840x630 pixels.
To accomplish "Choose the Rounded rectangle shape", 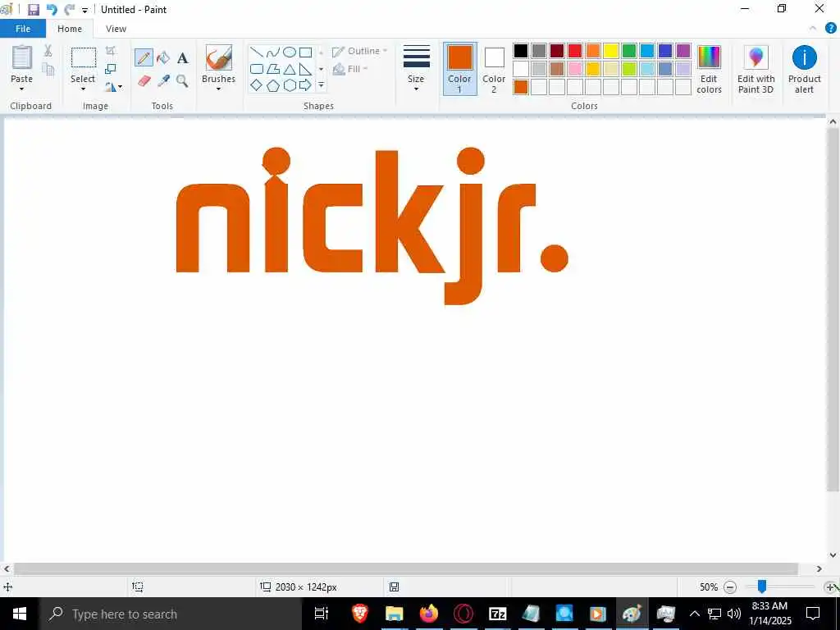I will (x=257, y=69).
